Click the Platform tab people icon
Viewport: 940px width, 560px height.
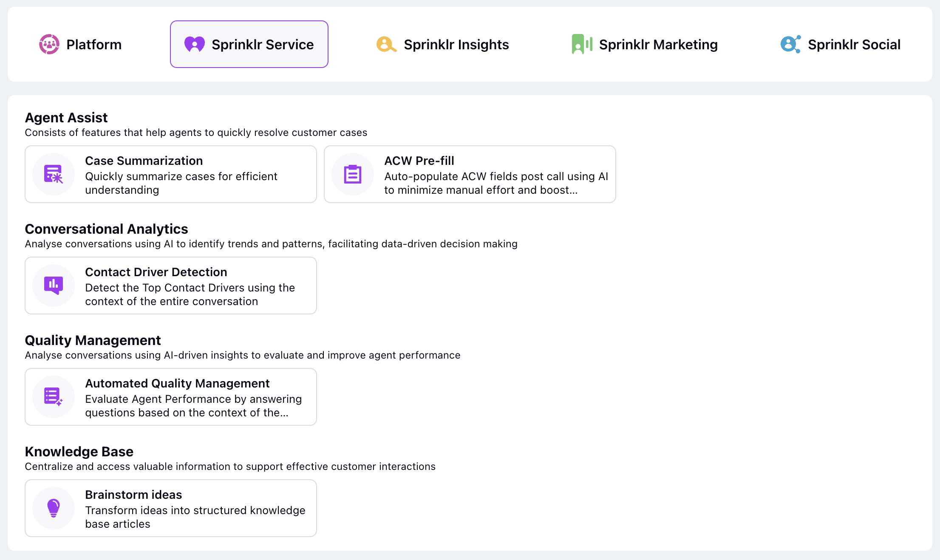[49, 44]
